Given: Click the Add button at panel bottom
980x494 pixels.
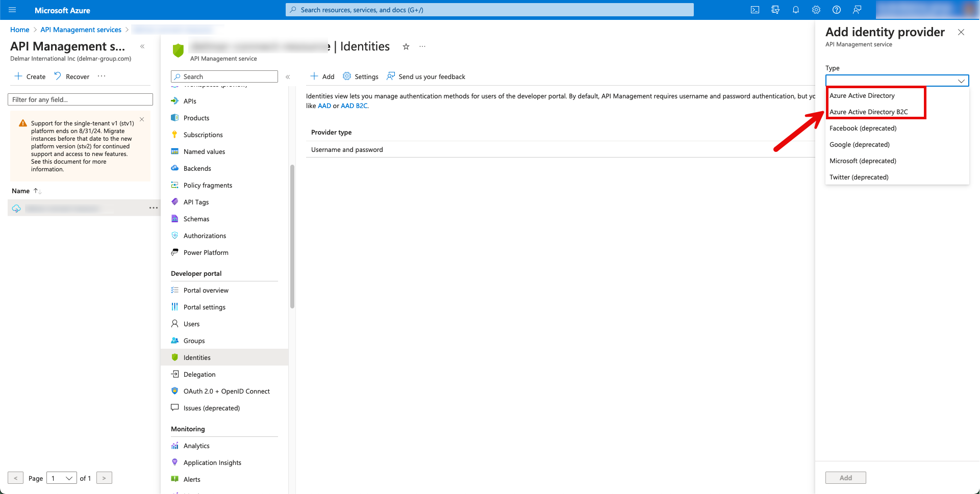Looking at the screenshot, I should [x=846, y=478].
